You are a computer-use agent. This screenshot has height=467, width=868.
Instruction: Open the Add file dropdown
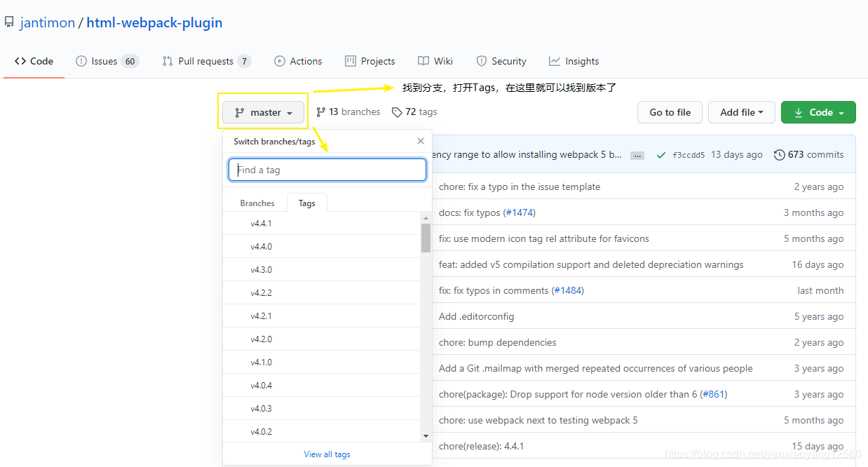pos(741,112)
